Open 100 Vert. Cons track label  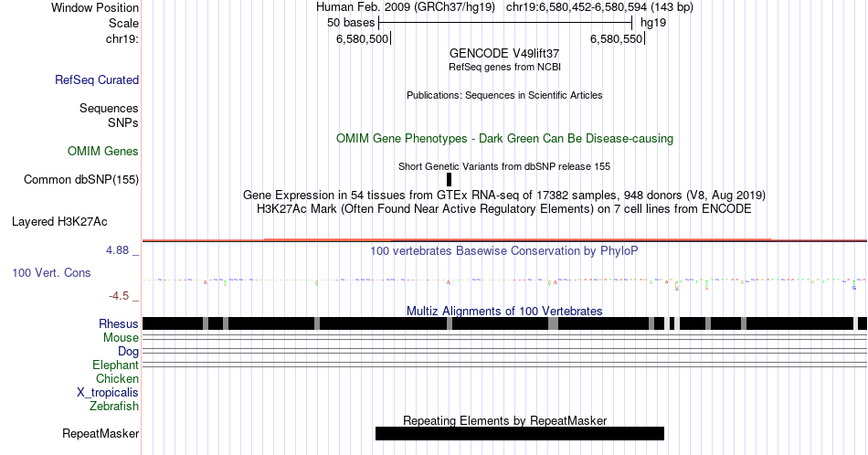[x=51, y=272]
